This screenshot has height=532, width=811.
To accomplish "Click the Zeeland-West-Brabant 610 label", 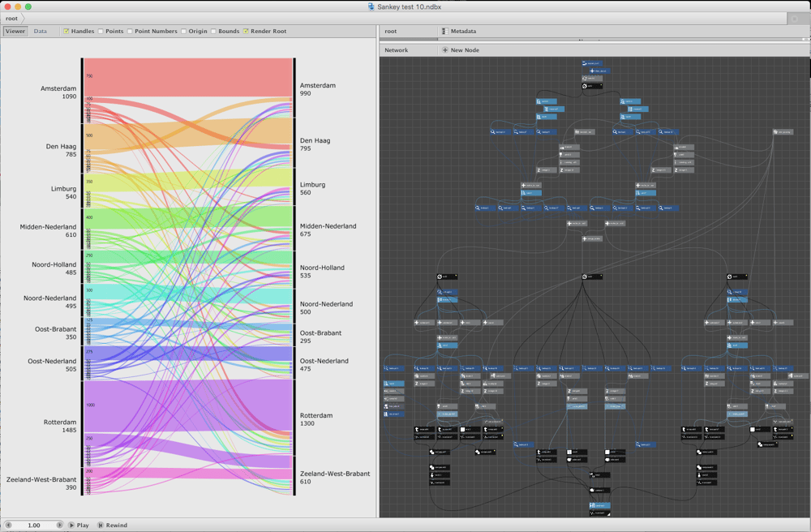I will tap(335, 477).
